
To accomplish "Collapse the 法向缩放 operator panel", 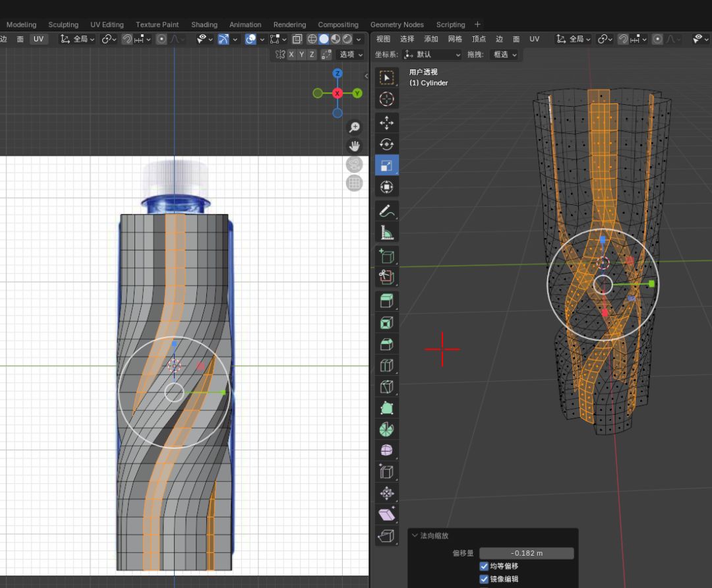I will 415,536.
